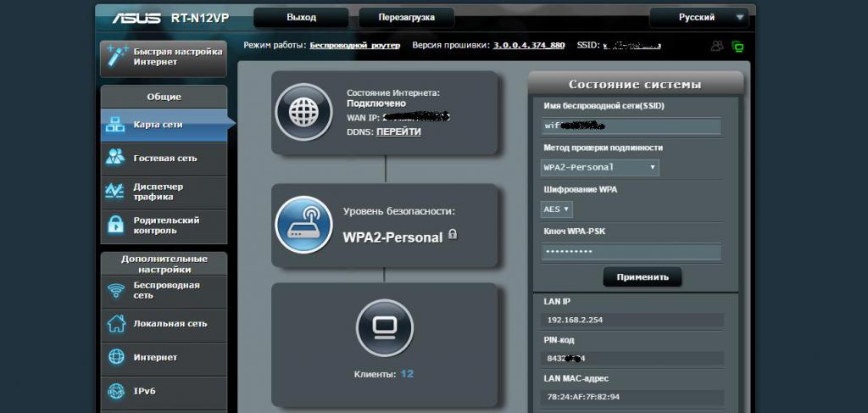
Task: Open the quick Internet setup wand icon
Action: click(x=117, y=57)
